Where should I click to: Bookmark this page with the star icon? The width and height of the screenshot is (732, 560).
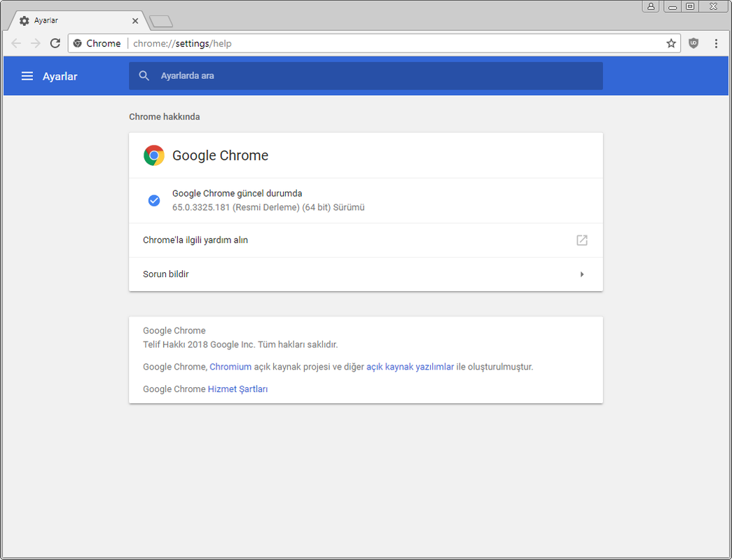(x=671, y=43)
